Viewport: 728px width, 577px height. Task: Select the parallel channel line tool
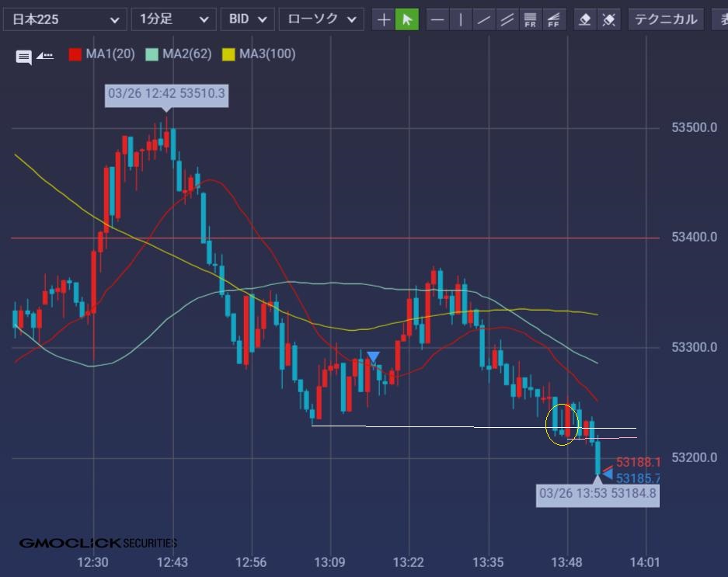pos(507,19)
